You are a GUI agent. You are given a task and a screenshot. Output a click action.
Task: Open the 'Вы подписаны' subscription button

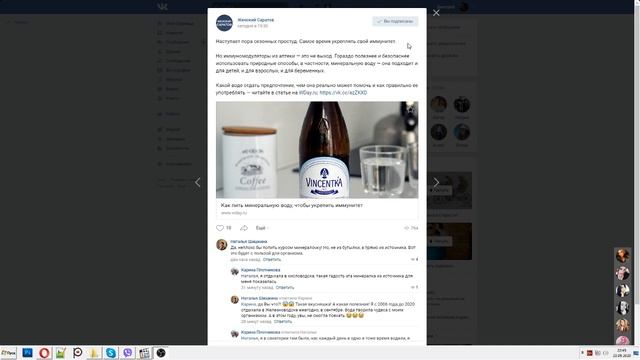395,21
